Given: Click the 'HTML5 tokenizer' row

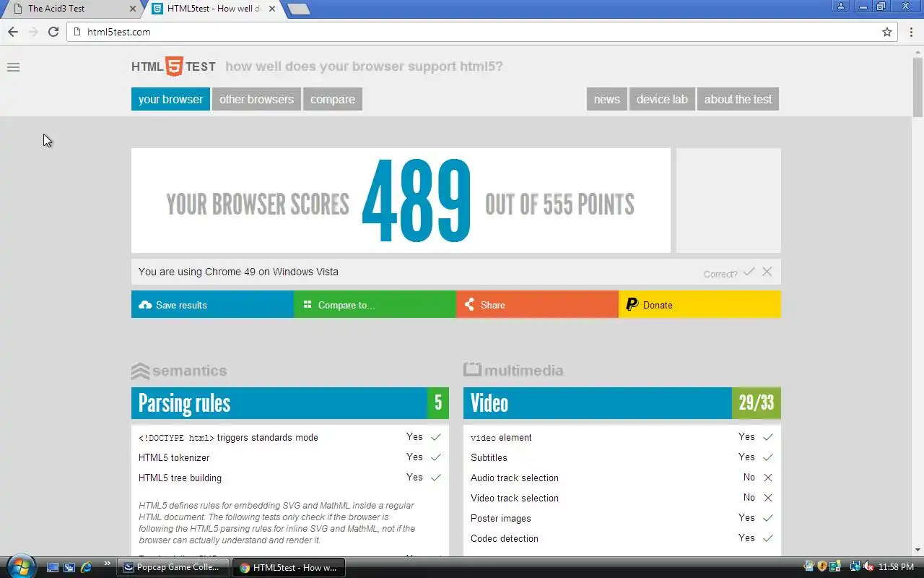Looking at the screenshot, I should (290, 457).
